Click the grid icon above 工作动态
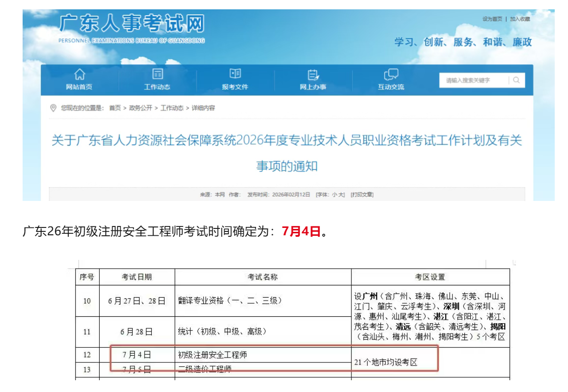The height and width of the screenshot is (392, 568). 157,74
